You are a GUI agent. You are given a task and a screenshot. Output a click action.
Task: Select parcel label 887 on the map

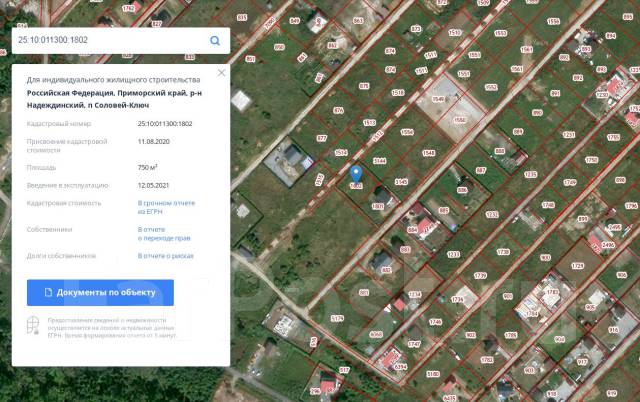click(481, 170)
